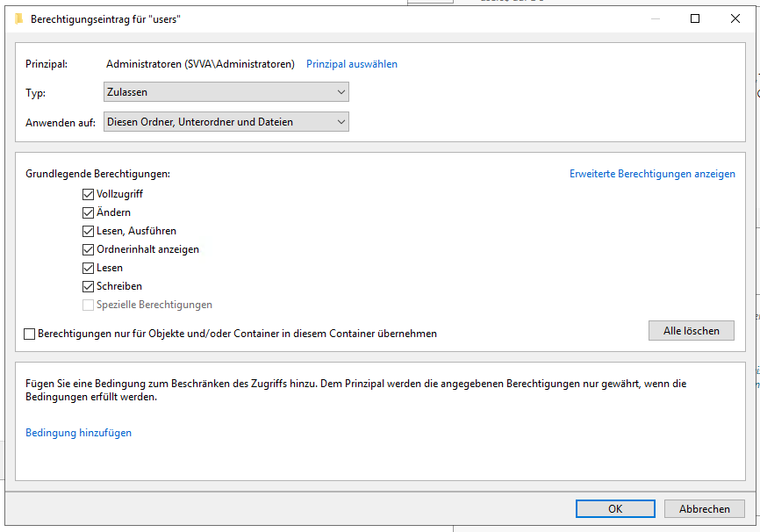This screenshot has width=760, height=532.
Task: Click the folder icon in the title bar
Action: (x=19, y=19)
